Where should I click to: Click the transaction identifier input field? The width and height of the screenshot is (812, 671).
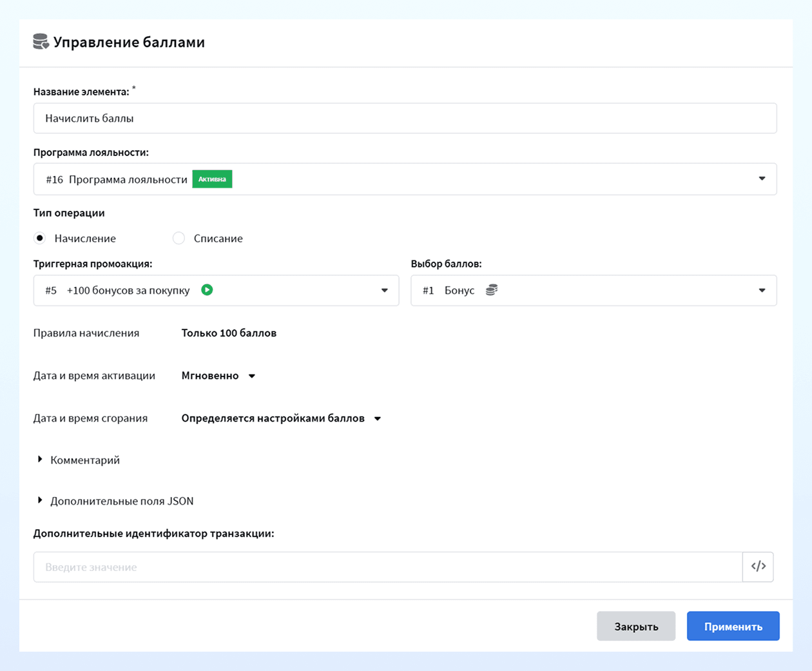[x=388, y=567]
